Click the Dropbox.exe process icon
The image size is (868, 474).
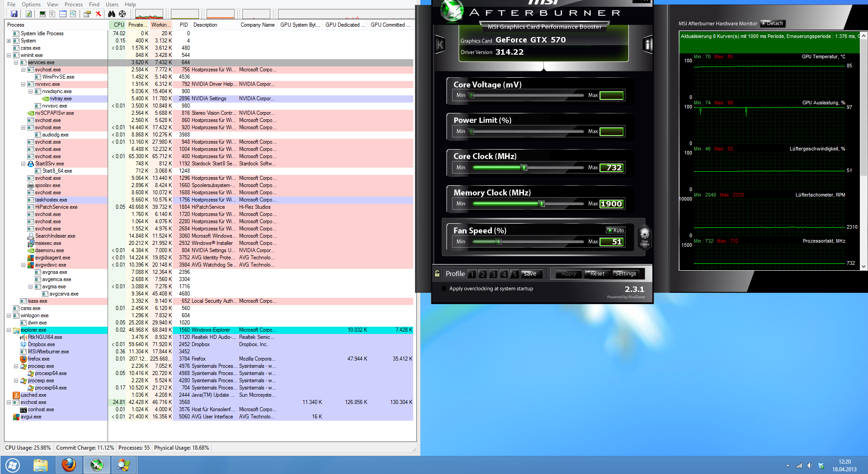point(24,344)
